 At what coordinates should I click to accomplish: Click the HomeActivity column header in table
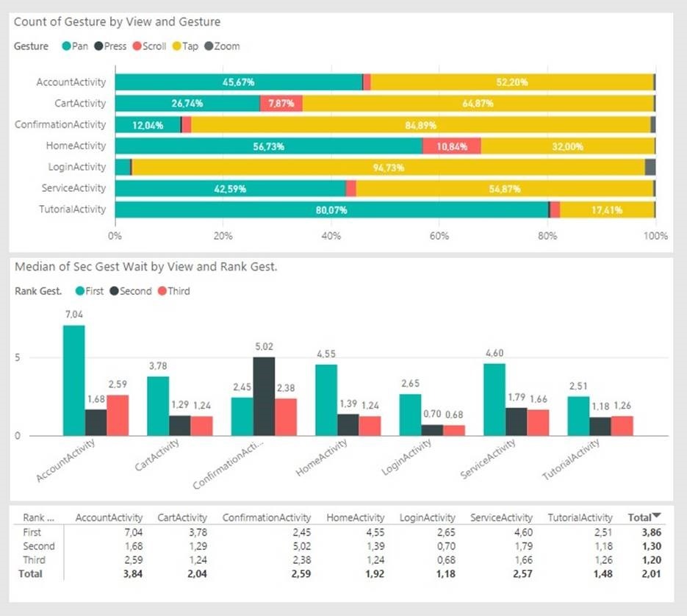(356, 517)
